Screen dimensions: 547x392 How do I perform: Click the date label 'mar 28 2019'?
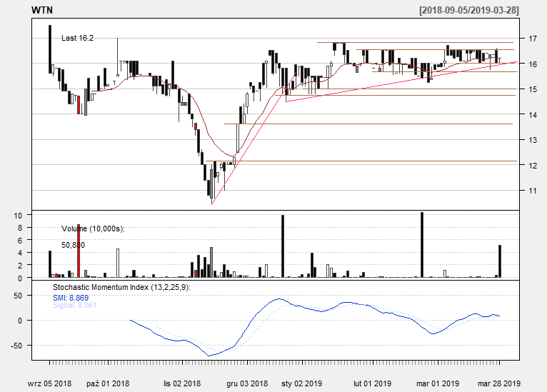point(499,383)
